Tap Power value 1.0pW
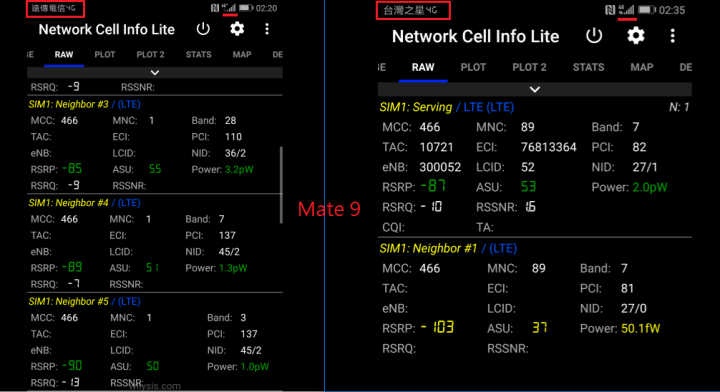This screenshot has width=720, height=392. (254, 367)
